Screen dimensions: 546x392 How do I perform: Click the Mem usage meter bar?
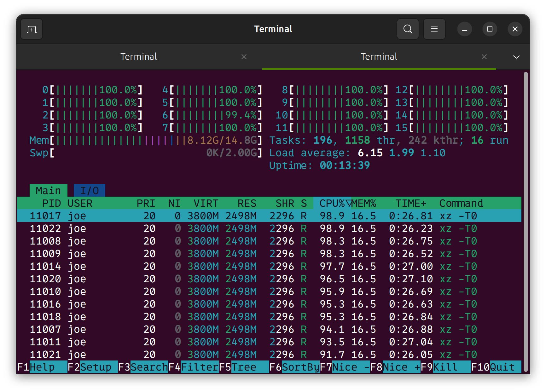tap(146, 140)
